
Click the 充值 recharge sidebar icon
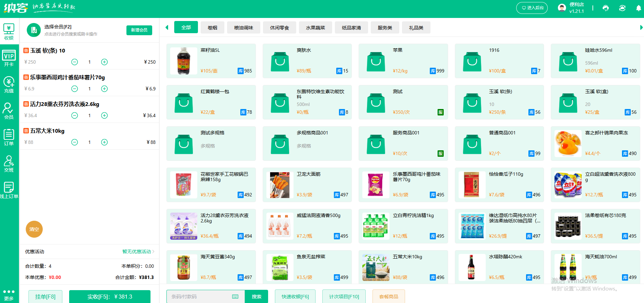[x=9, y=85]
